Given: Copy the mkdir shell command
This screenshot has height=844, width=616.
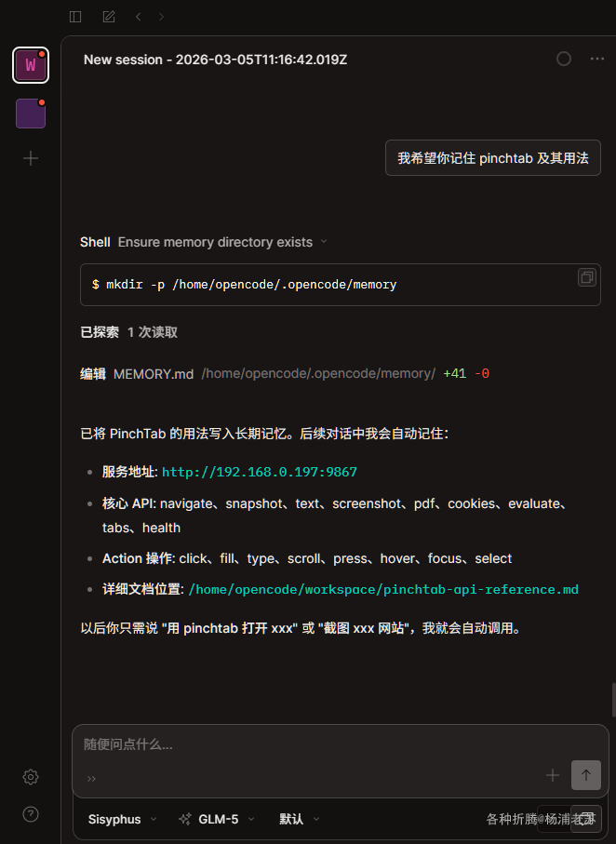Looking at the screenshot, I should pos(587,277).
